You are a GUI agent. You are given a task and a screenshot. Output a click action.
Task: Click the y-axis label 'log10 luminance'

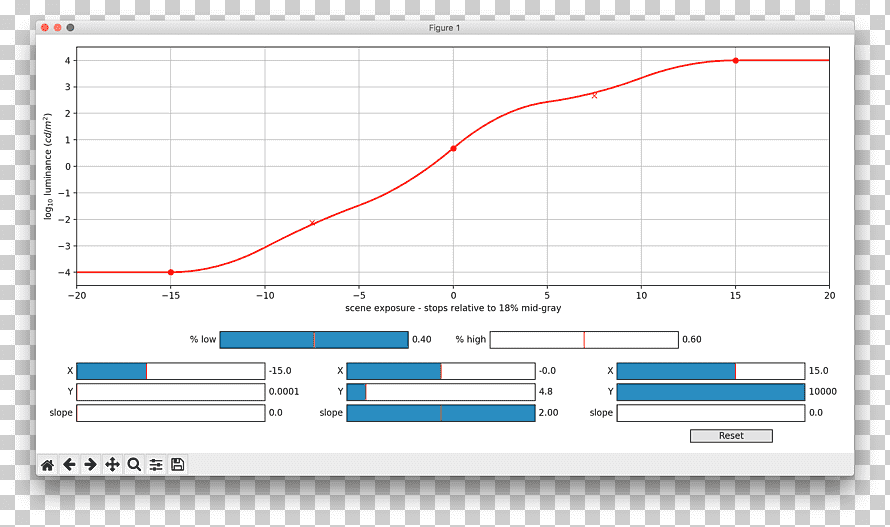pyautogui.click(x=48, y=166)
